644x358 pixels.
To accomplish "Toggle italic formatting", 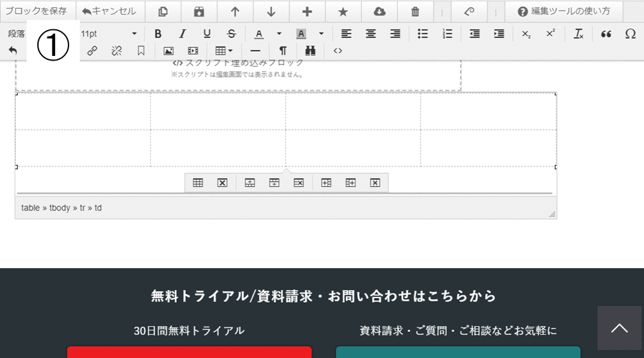I will point(182,34).
